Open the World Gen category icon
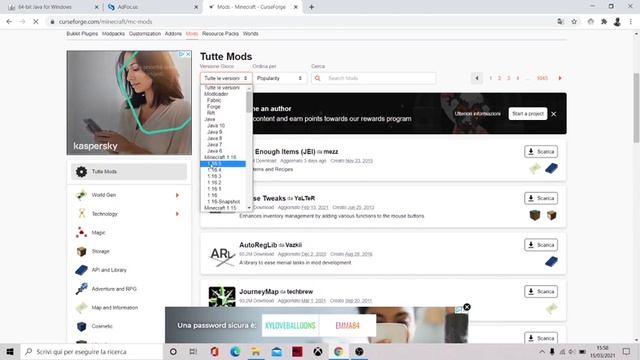 click(82, 195)
